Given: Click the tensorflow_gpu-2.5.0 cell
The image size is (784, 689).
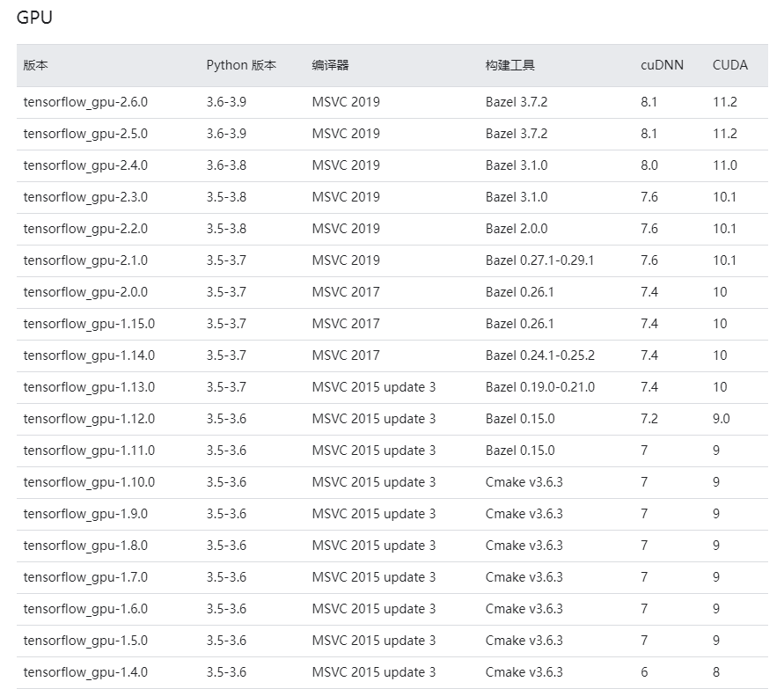Looking at the screenshot, I should click(85, 134).
